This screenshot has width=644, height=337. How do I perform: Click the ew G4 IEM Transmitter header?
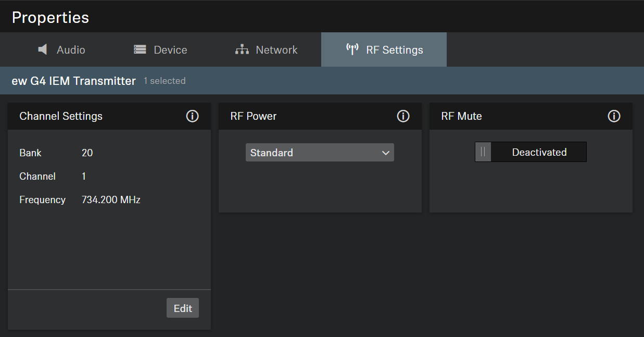[x=73, y=81]
